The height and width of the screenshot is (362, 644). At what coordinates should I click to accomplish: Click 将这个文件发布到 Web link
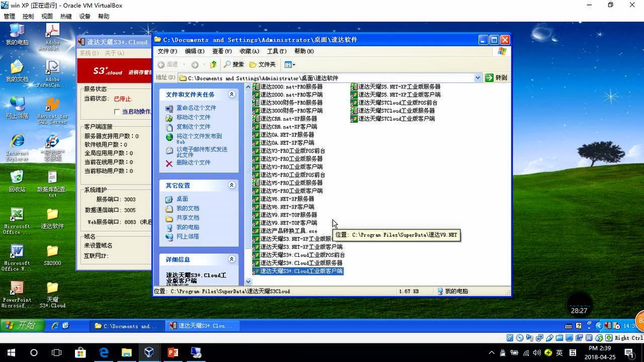point(199,138)
